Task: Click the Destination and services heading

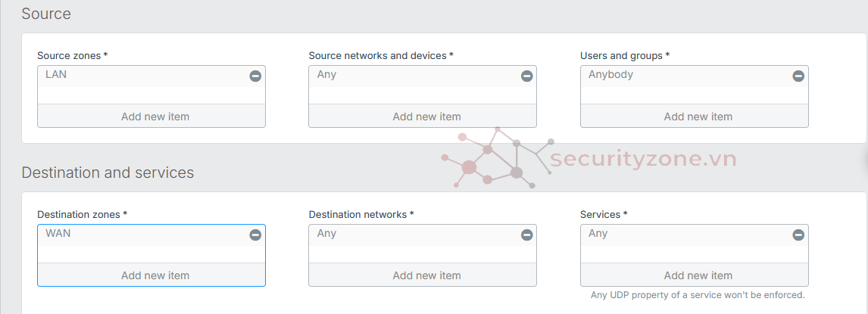Action: pyautogui.click(x=108, y=173)
